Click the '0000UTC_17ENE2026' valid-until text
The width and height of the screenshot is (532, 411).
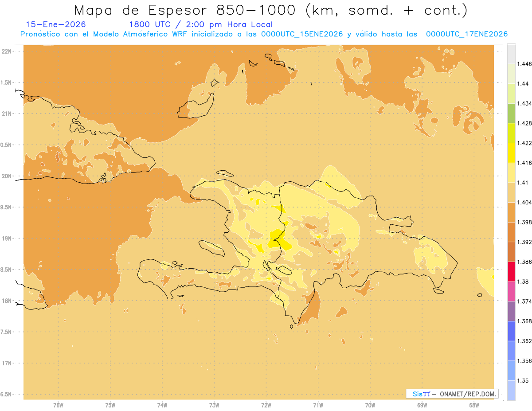click(x=467, y=34)
